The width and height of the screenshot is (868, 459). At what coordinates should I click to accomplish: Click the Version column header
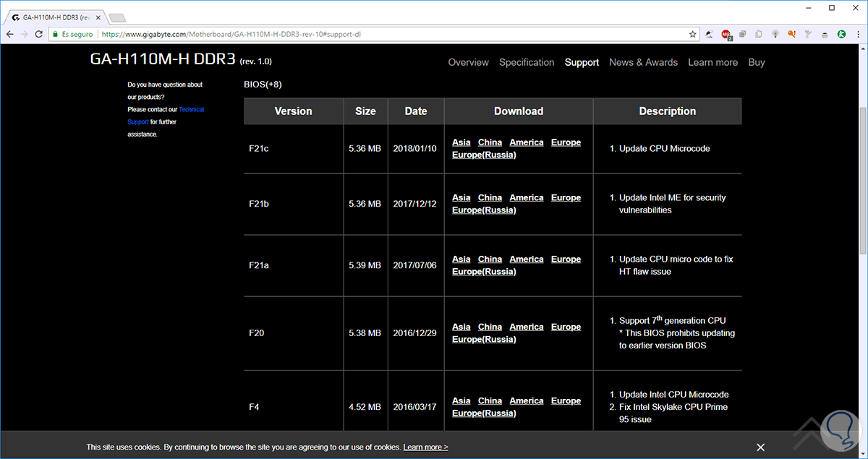(294, 111)
